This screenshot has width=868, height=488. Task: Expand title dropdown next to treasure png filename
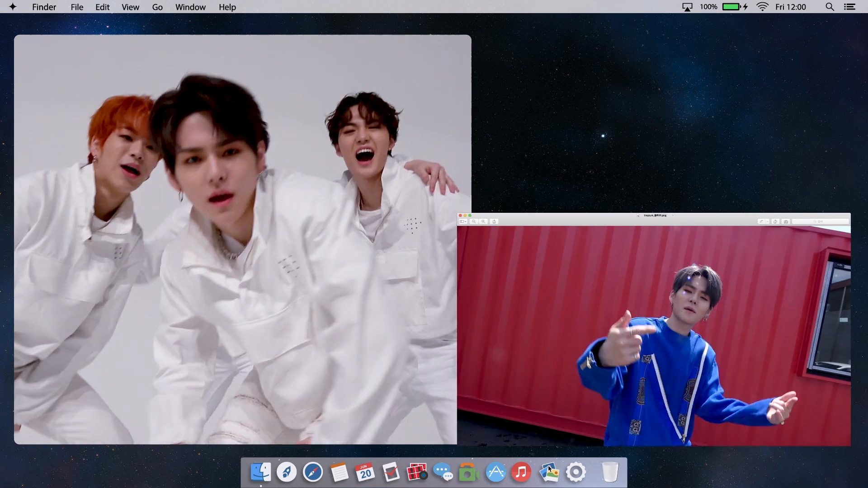click(x=673, y=216)
